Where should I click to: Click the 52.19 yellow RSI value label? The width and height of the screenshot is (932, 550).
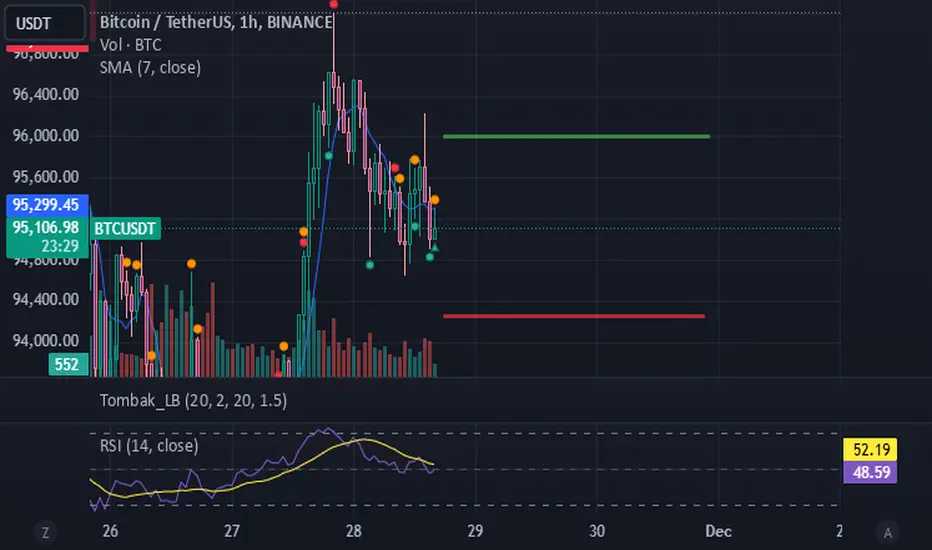(x=871, y=450)
